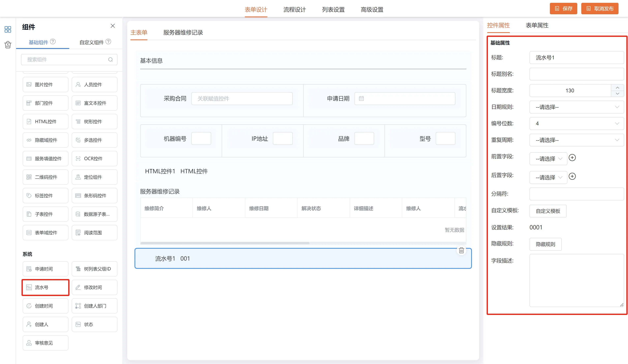Screen dimensions: 628x364
Task: Decrease 标题宽度 with down arrow
Action: [x=617, y=94]
